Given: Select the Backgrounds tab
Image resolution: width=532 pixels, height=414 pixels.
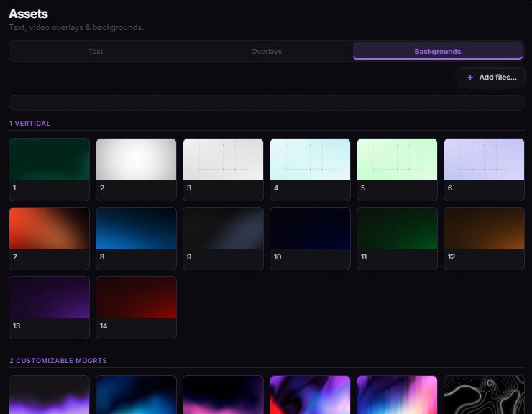Looking at the screenshot, I should point(438,51).
